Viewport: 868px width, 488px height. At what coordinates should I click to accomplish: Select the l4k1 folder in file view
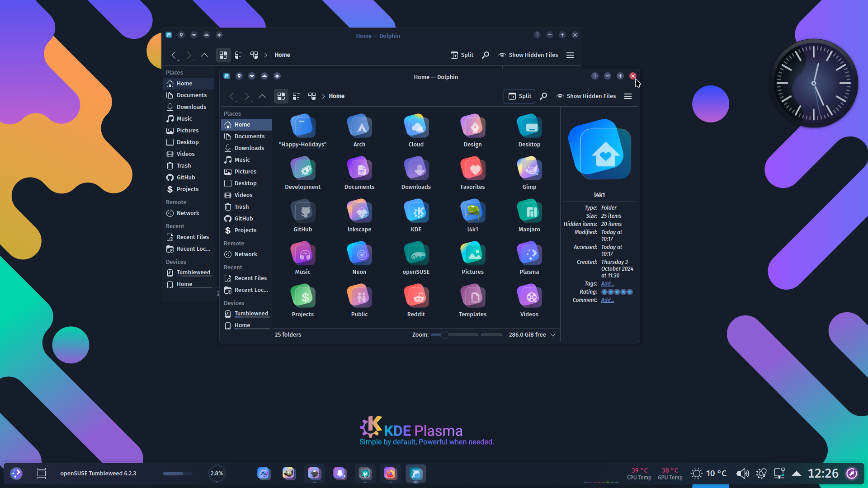472,216
